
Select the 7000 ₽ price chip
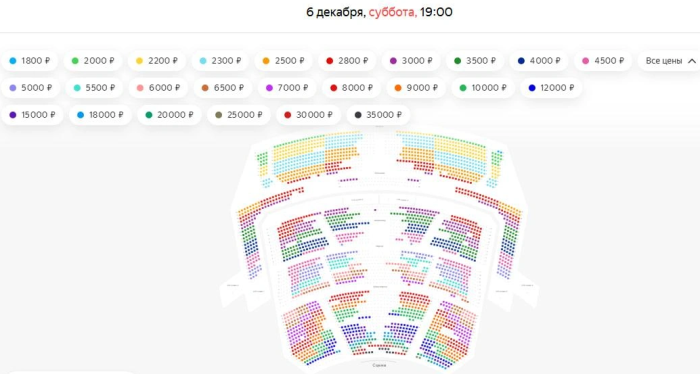pyautogui.click(x=287, y=88)
